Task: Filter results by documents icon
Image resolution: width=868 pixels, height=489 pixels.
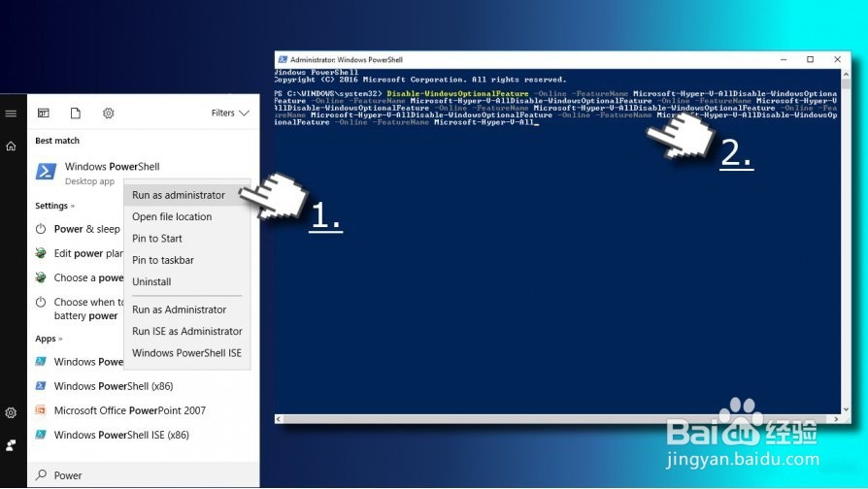Action: click(x=76, y=113)
